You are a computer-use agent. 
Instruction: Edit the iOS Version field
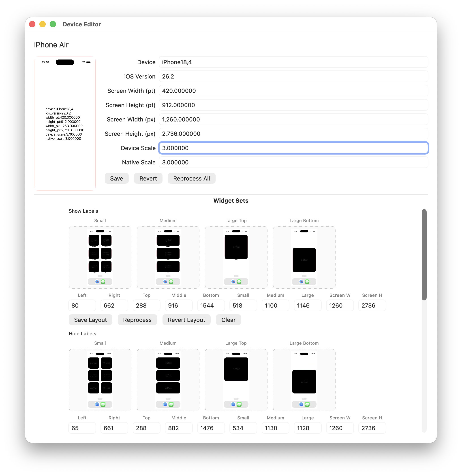click(293, 76)
